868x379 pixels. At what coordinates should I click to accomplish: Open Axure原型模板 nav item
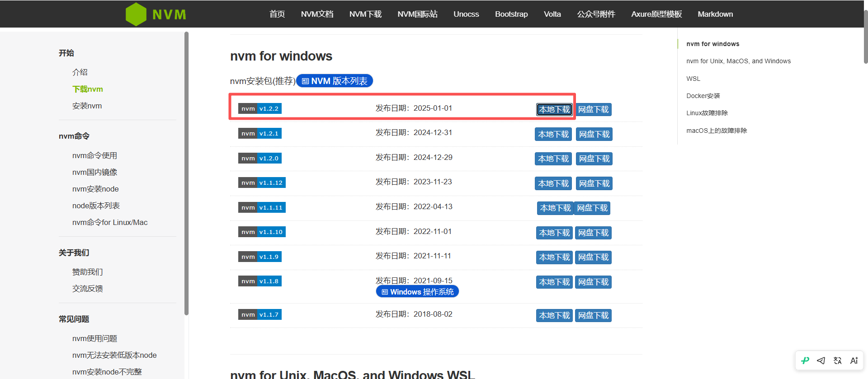tap(656, 14)
